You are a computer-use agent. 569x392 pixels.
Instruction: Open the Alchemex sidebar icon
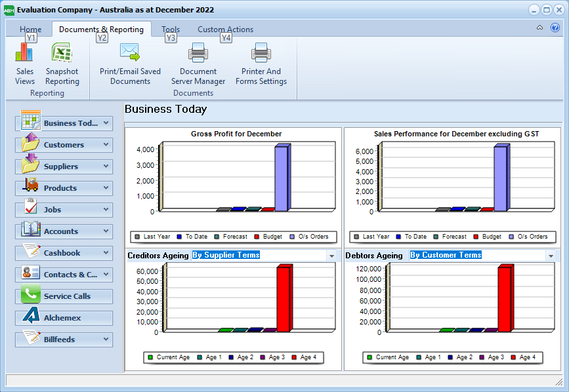30,317
